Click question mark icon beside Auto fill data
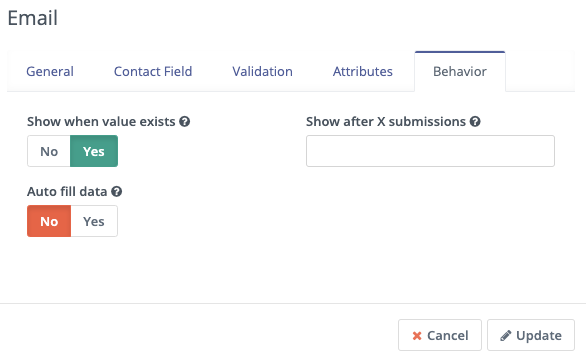 click(117, 191)
